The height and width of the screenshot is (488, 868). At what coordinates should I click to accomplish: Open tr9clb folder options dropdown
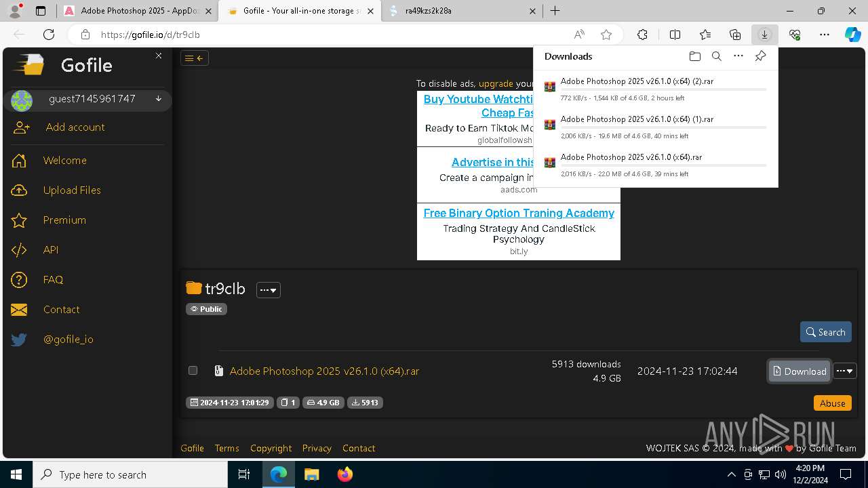(269, 290)
